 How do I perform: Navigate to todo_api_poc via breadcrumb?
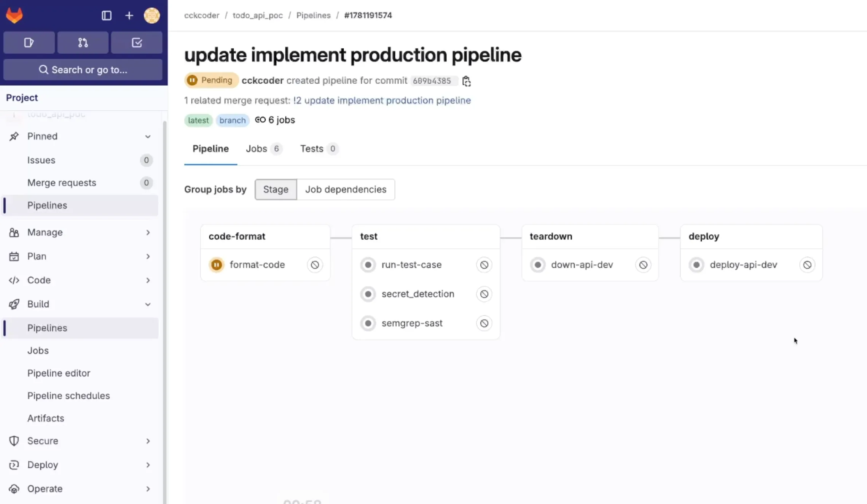[x=257, y=16]
